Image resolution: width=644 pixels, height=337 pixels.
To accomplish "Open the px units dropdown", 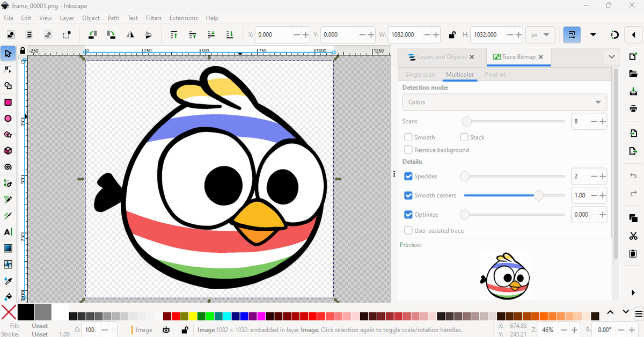I will pyautogui.click(x=540, y=34).
